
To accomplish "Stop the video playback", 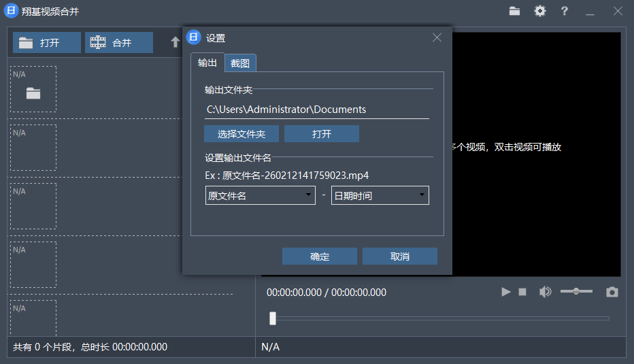I will [522, 292].
